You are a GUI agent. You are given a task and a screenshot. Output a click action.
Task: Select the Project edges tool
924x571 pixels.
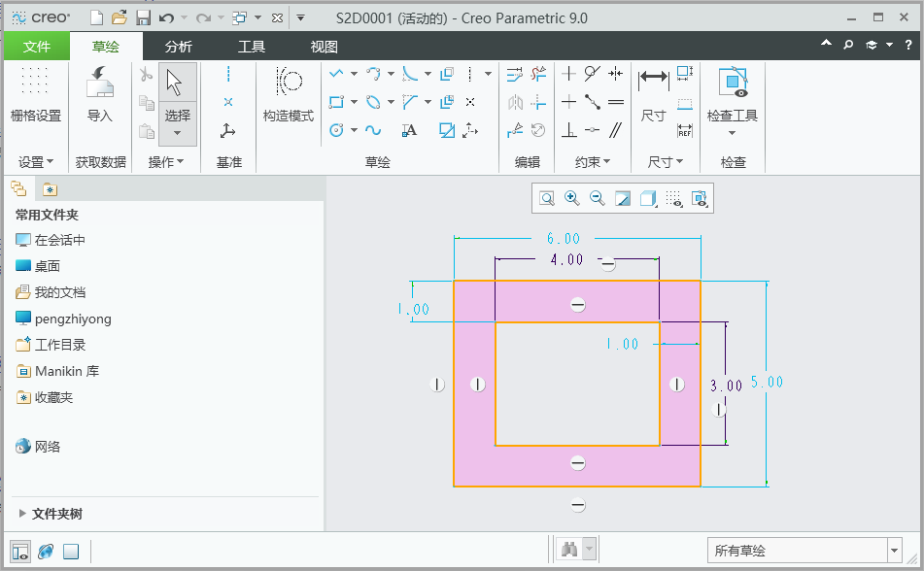point(447,130)
